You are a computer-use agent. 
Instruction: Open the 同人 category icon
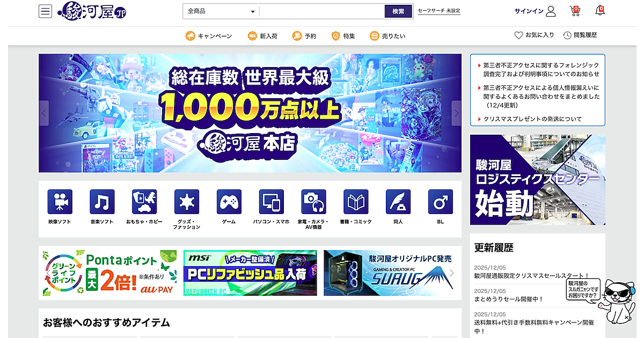[398, 202]
